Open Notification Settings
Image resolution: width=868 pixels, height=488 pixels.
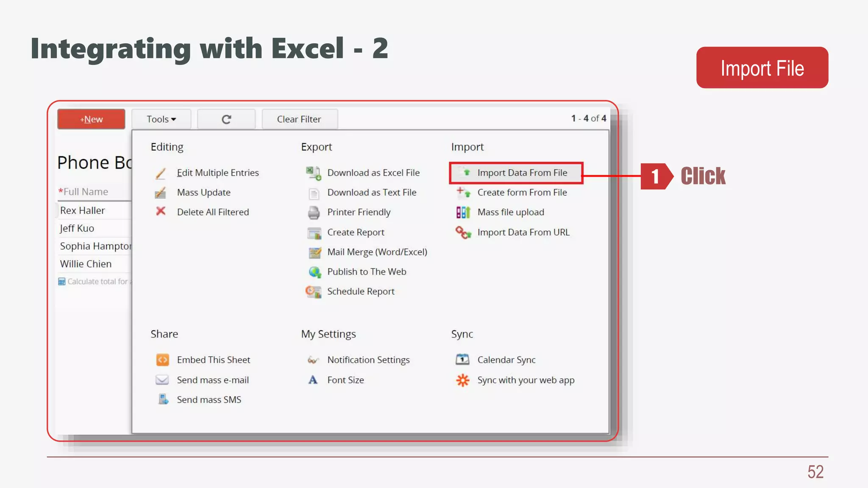tap(368, 360)
